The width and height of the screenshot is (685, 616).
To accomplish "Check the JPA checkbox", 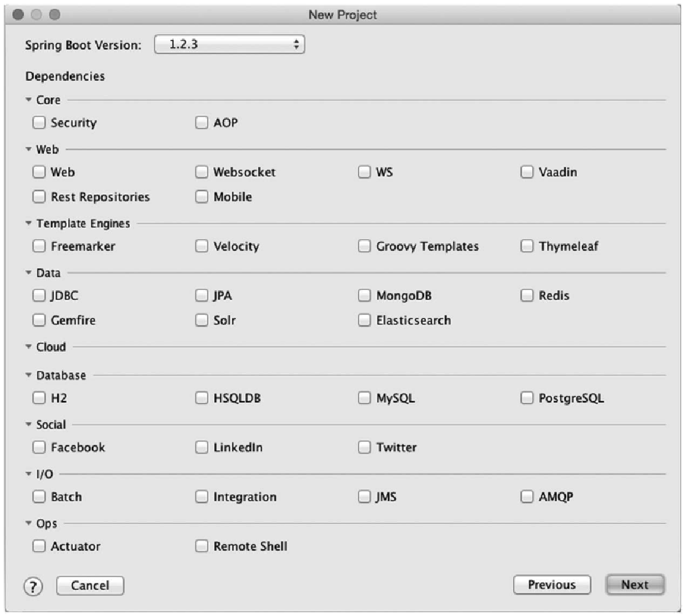I will click(202, 296).
